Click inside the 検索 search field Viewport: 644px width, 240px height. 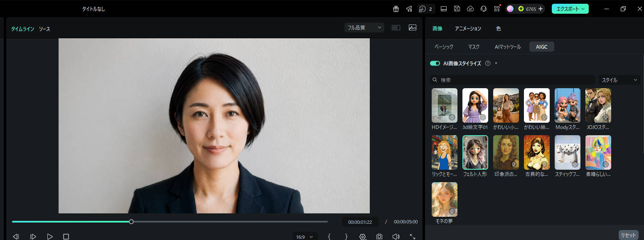[513, 80]
